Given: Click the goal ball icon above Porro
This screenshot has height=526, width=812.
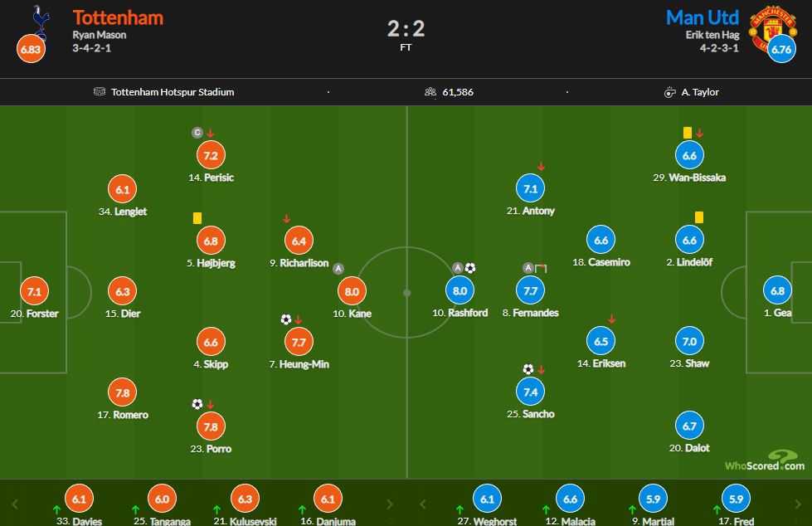Looking at the screenshot, I should pyautogui.click(x=197, y=404).
